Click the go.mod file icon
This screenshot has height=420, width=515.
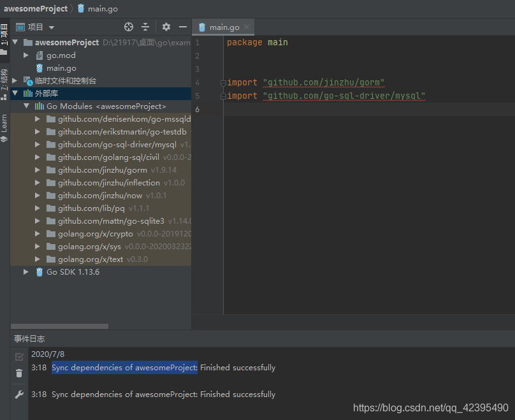coord(40,55)
